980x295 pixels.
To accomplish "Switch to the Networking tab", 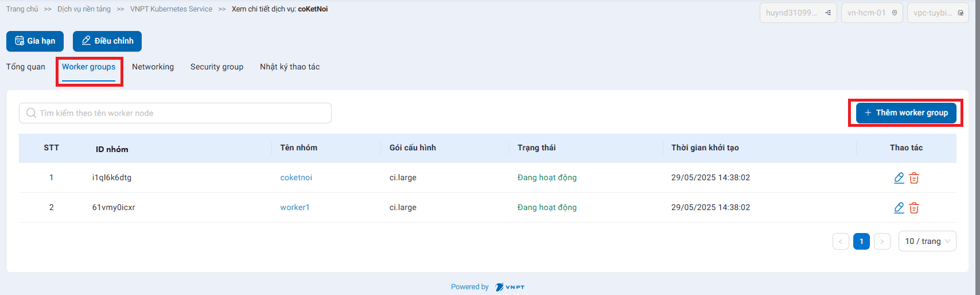I will (153, 67).
